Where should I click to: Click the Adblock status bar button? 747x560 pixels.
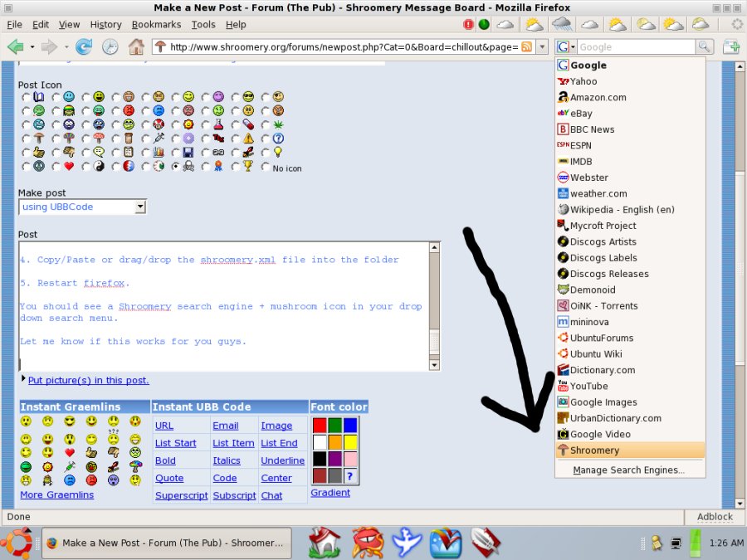(715, 517)
